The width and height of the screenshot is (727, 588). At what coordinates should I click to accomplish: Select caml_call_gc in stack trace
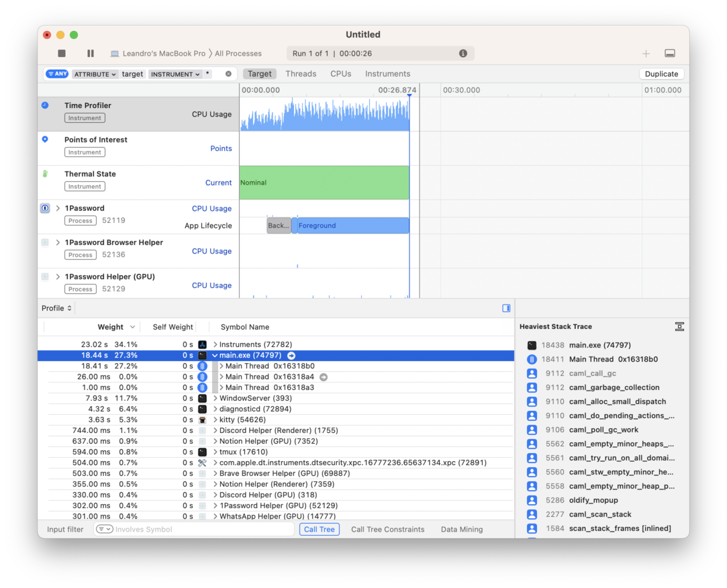coord(593,373)
